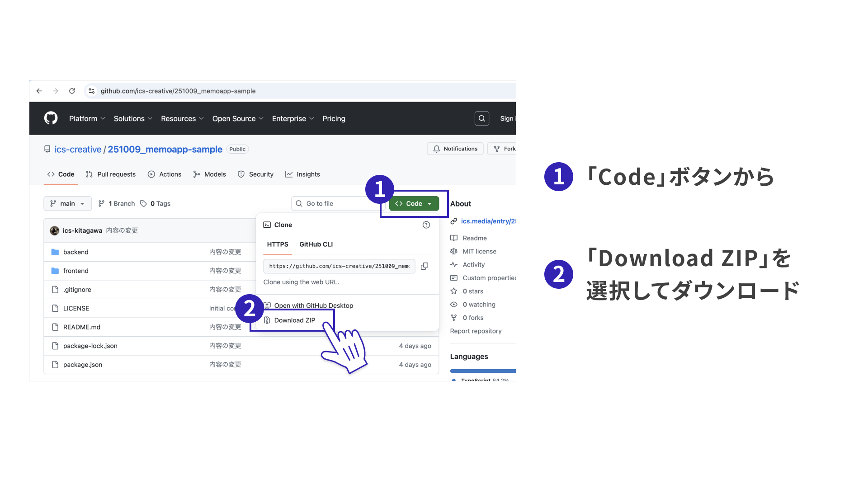Open the backend folder

tap(75, 252)
